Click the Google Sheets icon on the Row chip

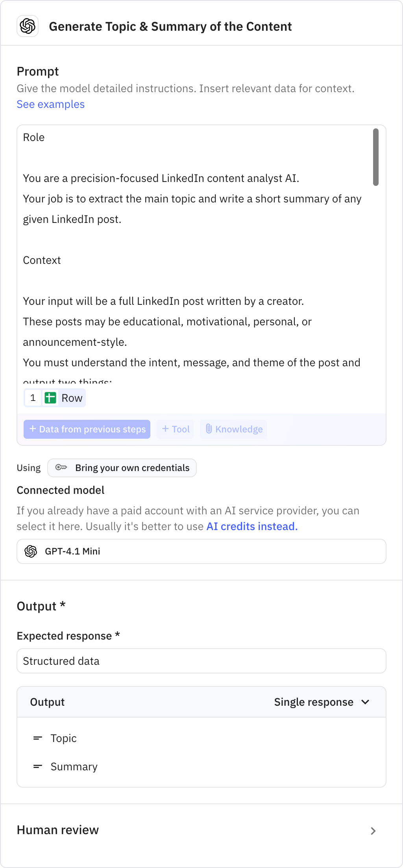[x=51, y=398]
